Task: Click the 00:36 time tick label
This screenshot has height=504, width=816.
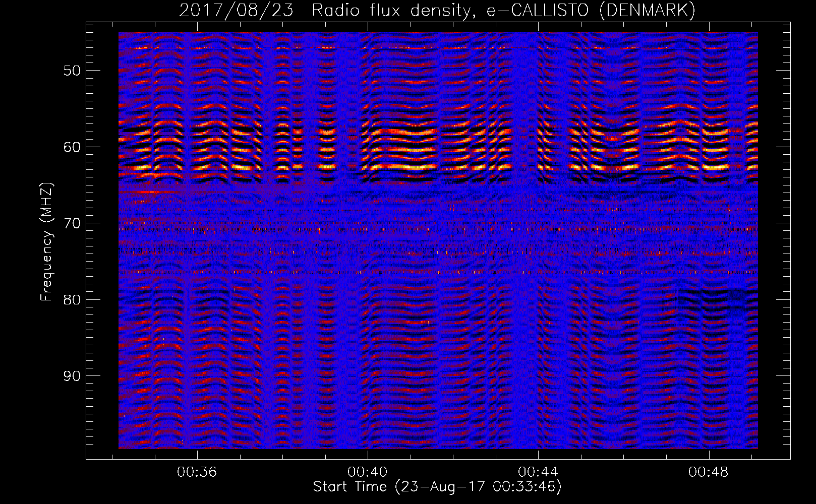Action: click(x=197, y=472)
